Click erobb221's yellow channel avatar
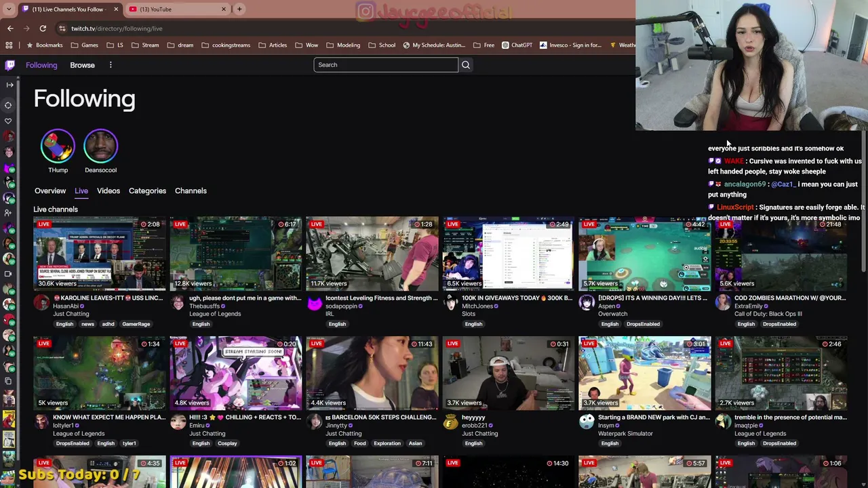The height and width of the screenshot is (488, 868). [450, 422]
